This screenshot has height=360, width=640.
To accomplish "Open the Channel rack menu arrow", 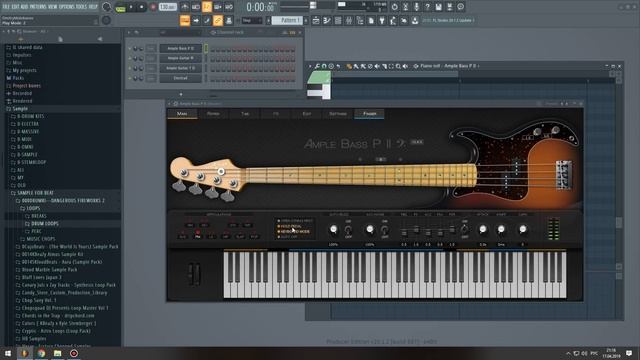I will (129, 32).
